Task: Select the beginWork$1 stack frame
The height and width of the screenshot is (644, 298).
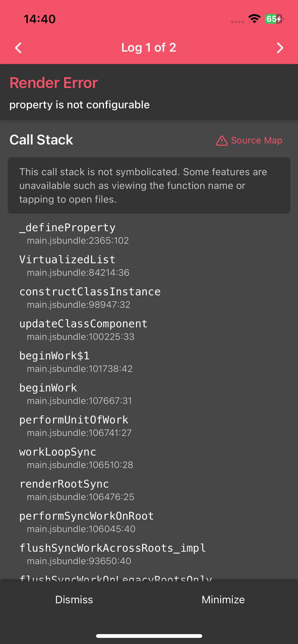Action: pyautogui.click(x=149, y=362)
